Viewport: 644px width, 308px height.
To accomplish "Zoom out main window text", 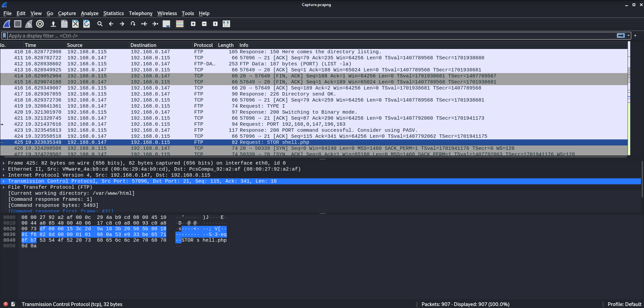I will (x=204, y=24).
